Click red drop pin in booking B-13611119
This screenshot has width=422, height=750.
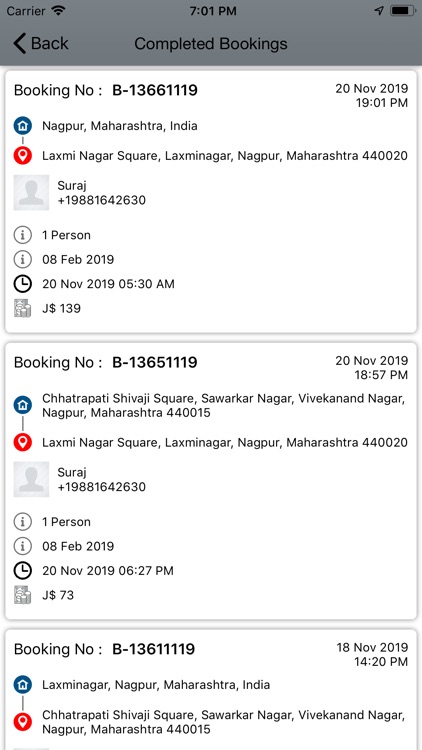pyautogui.click(x=22, y=722)
